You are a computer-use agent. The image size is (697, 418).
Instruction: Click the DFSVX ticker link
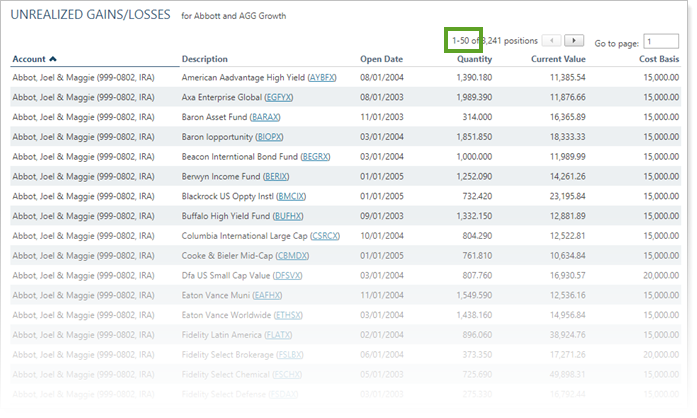click(x=288, y=275)
